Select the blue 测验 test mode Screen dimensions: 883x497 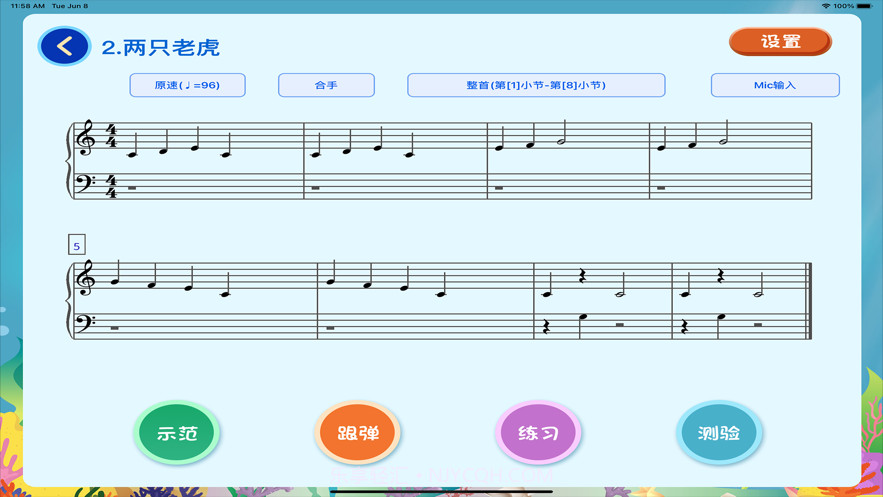(x=719, y=433)
